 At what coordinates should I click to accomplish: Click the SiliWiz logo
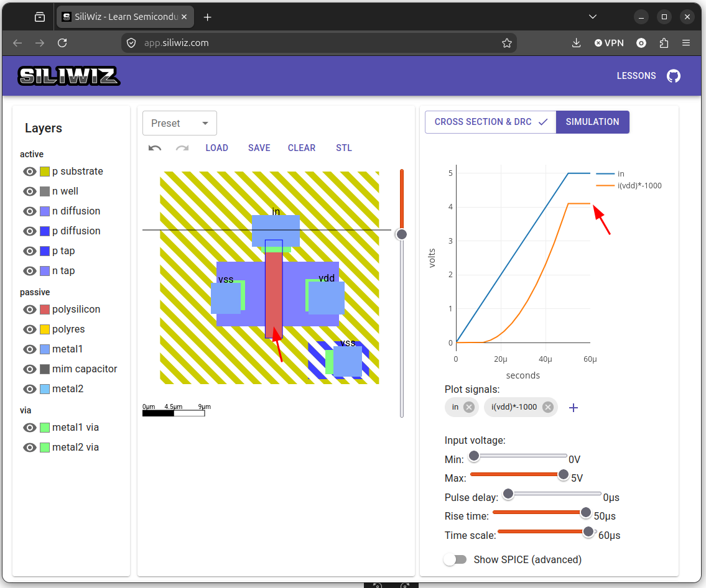pos(69,76)
